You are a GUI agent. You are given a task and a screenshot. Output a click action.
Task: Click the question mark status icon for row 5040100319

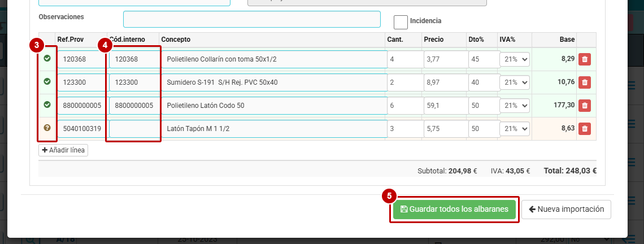[x=47, y=128]
